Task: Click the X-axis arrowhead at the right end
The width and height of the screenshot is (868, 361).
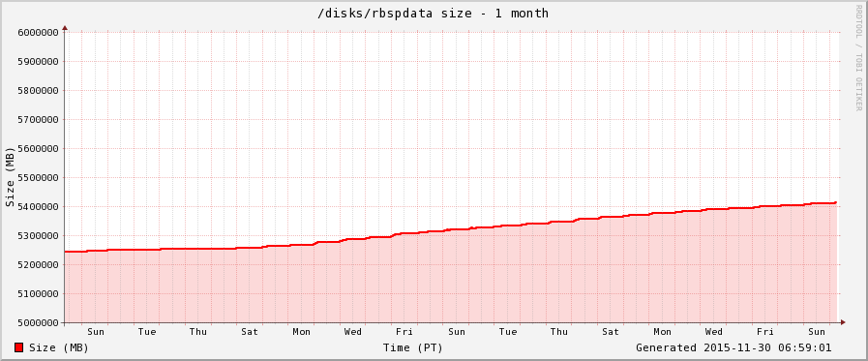Action: [x=843, y=322]
